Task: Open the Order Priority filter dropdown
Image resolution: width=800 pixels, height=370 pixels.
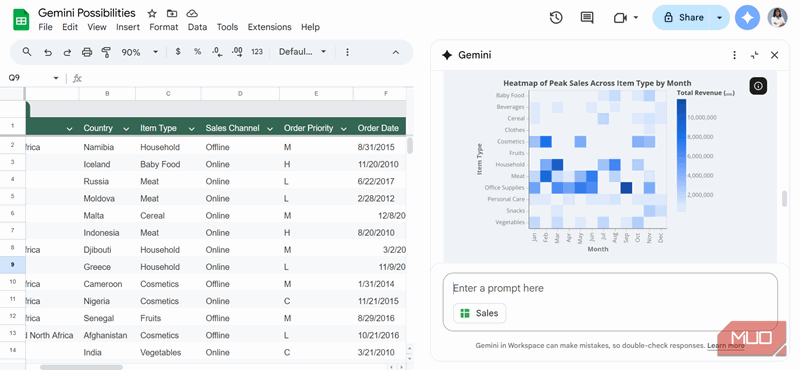Action: 344,129
